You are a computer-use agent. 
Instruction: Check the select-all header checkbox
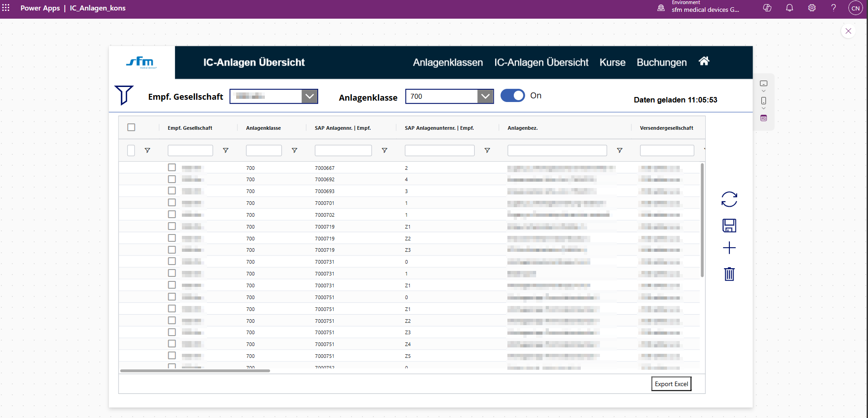pyautogui.click(x=131, y=127)
